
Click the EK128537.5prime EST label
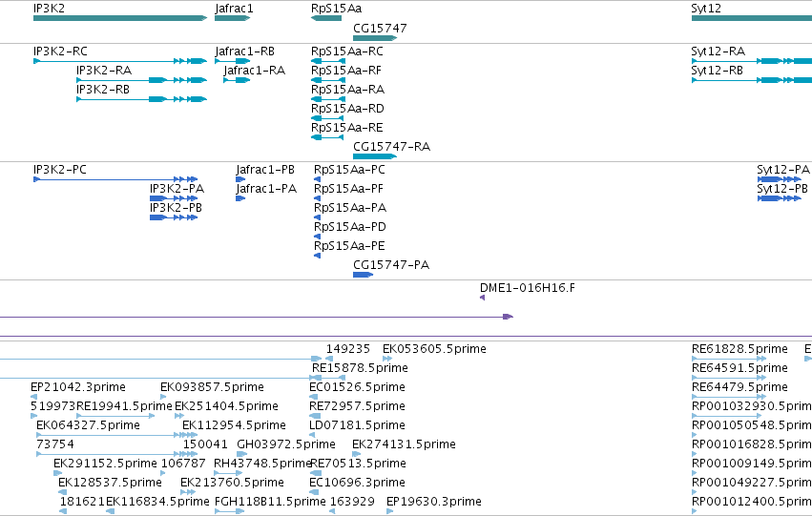tap(110, 483)
